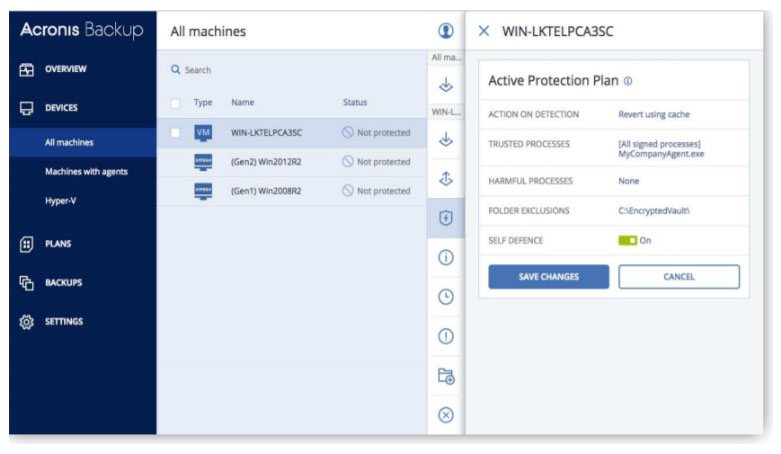Click Not protected icon for (Gen2) Win2012R2
This screenshot has height=454, width=781.
[x=348, y=161]
